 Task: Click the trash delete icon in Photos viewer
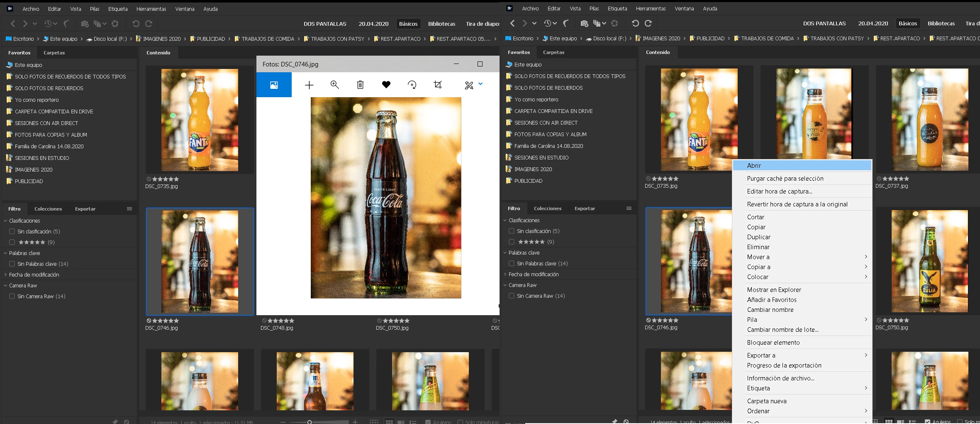(x=360, y=85)
